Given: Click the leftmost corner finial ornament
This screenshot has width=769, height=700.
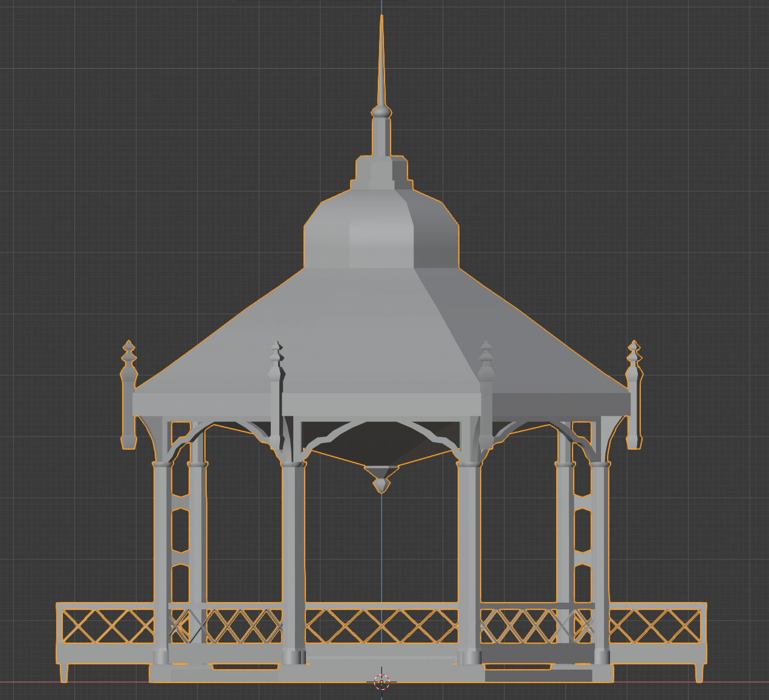Looking at the screenshot, I should tap(129, 363).
